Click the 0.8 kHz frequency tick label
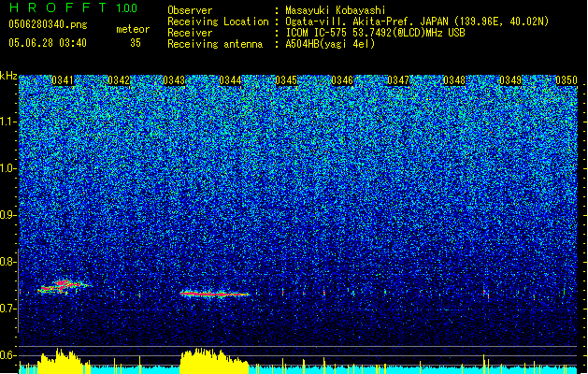588x374 pixels. (x=8, y=262)
